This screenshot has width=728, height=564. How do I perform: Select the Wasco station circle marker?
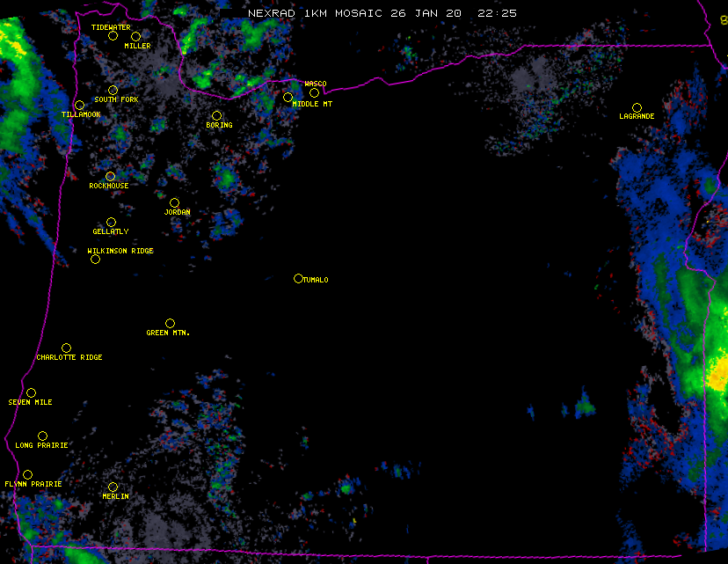pyautogui.click(x=314, y=92)
